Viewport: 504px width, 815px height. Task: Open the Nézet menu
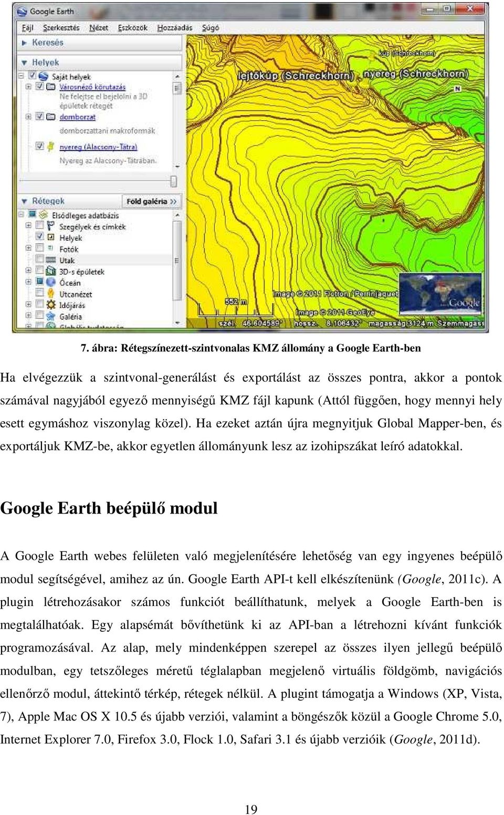(99, 27)
